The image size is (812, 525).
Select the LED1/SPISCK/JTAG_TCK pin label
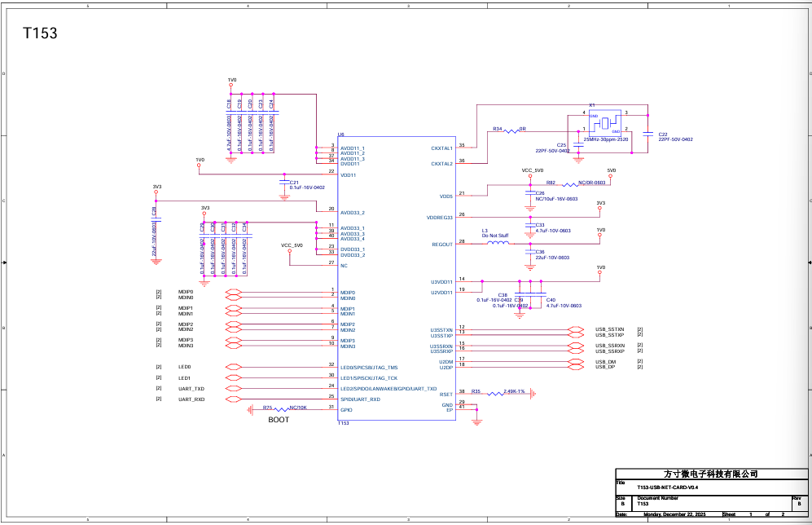click(369, 378)
